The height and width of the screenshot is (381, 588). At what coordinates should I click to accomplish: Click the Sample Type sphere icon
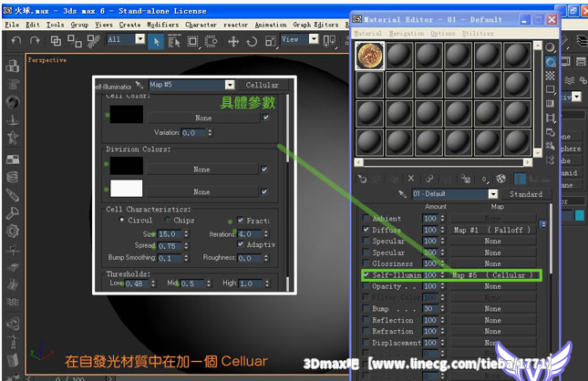point(550,47)
